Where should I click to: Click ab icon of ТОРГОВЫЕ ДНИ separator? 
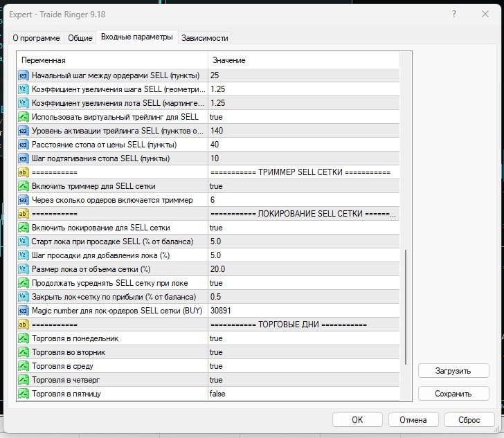click(x=24, y=325)
